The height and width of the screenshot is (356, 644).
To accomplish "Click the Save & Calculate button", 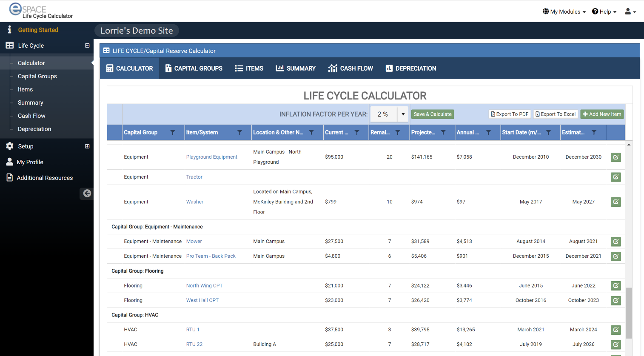I will tap(432, 114).
